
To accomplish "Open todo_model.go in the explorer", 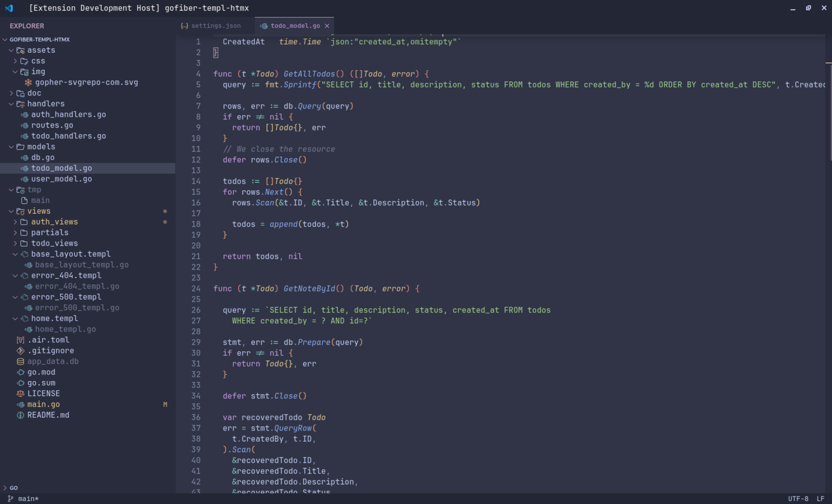I will point(87,168).
